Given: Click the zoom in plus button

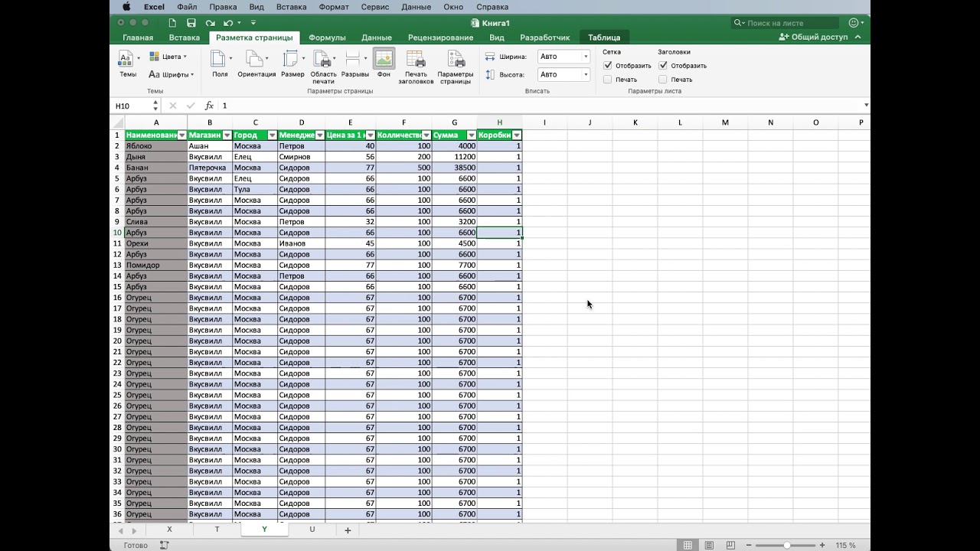Looking at the screenshot, I should tap(822, 545).
